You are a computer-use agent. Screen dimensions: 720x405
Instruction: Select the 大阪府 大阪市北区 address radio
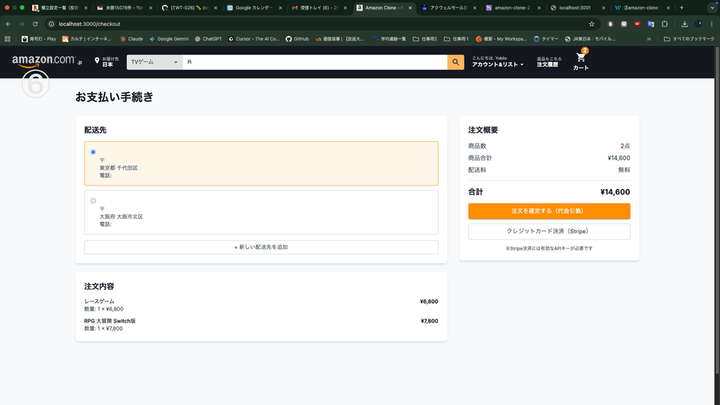pos(93,201)
